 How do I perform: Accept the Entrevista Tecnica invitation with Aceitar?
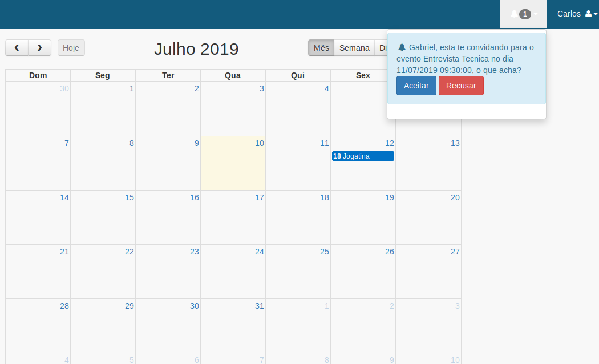(x=416, y=85)
